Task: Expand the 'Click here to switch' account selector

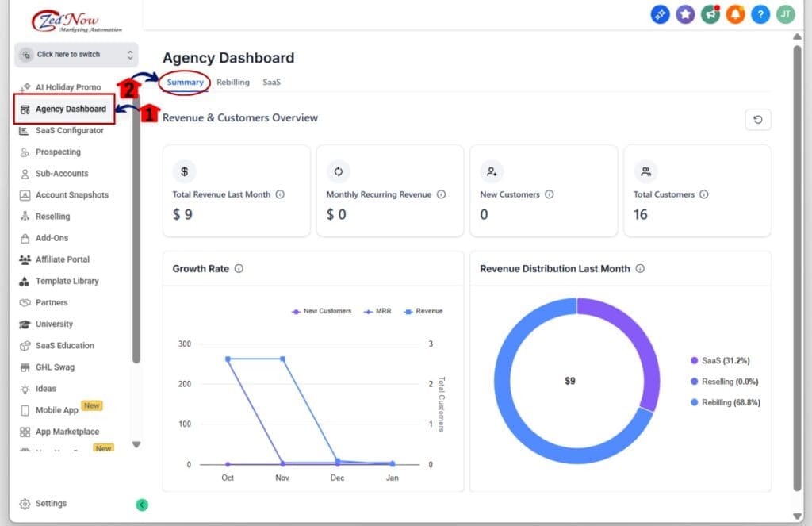Action: (x=75, y=54)
